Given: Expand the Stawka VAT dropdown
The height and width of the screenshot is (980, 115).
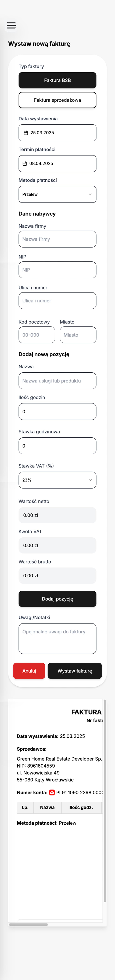Looking at the screenshot, I should coord(58,480).
